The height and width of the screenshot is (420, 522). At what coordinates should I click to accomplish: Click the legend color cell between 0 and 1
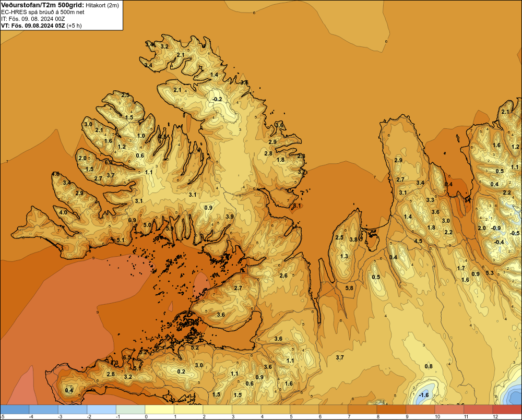[x=159, y=410]
